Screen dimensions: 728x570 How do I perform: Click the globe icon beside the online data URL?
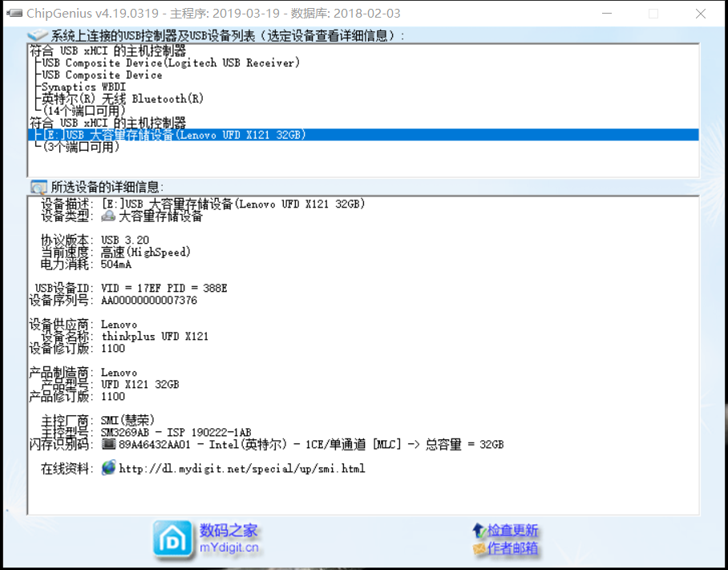pyautogui.click(x=109, y=467)
